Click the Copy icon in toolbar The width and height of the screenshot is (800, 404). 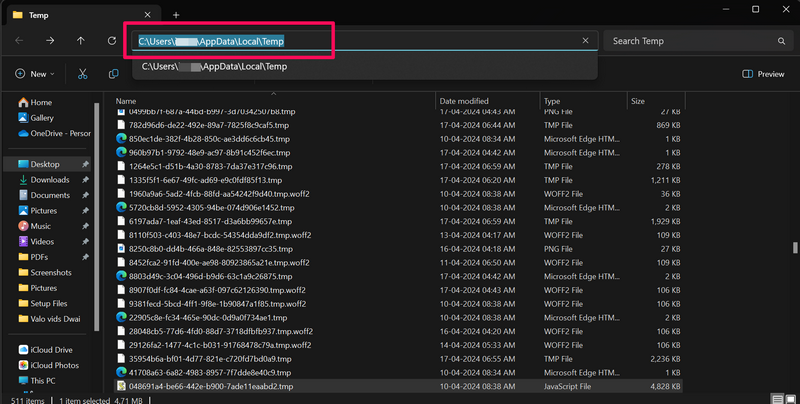click(x=114, y=74)
